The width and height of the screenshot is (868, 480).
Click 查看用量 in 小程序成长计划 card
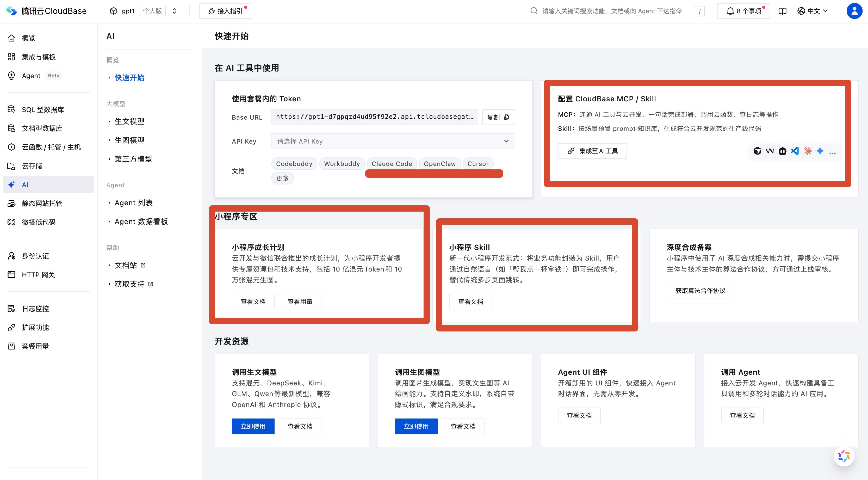tap(300, 302)
